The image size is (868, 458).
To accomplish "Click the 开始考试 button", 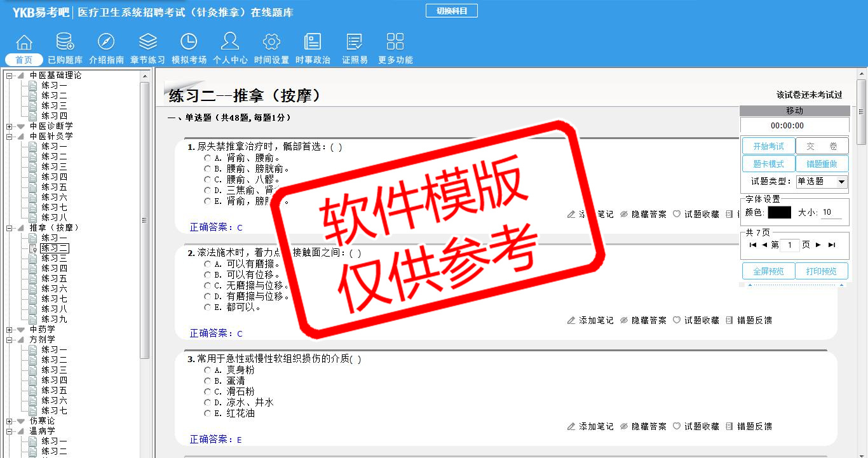I will tap(768, 146).
